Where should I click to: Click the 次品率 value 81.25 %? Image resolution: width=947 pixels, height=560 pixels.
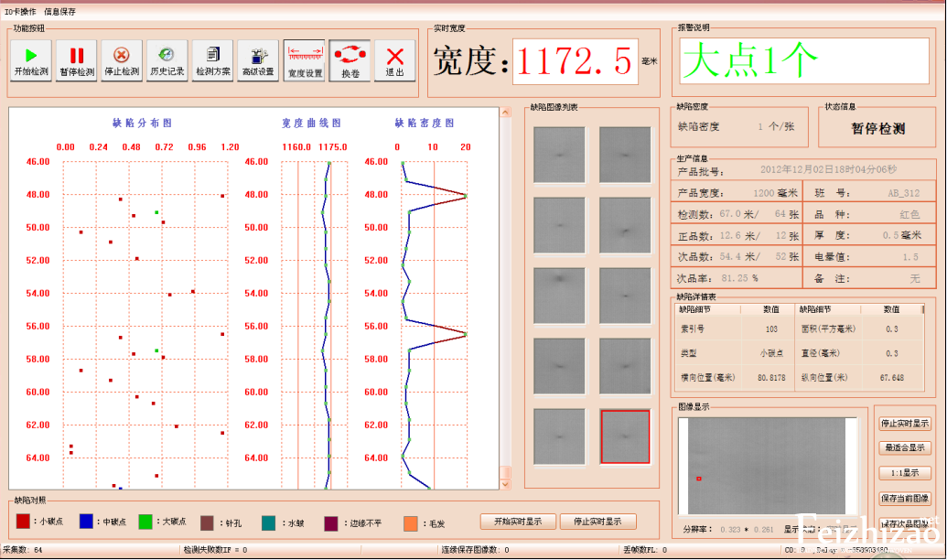pyautogui.click(x=740, y=278)
